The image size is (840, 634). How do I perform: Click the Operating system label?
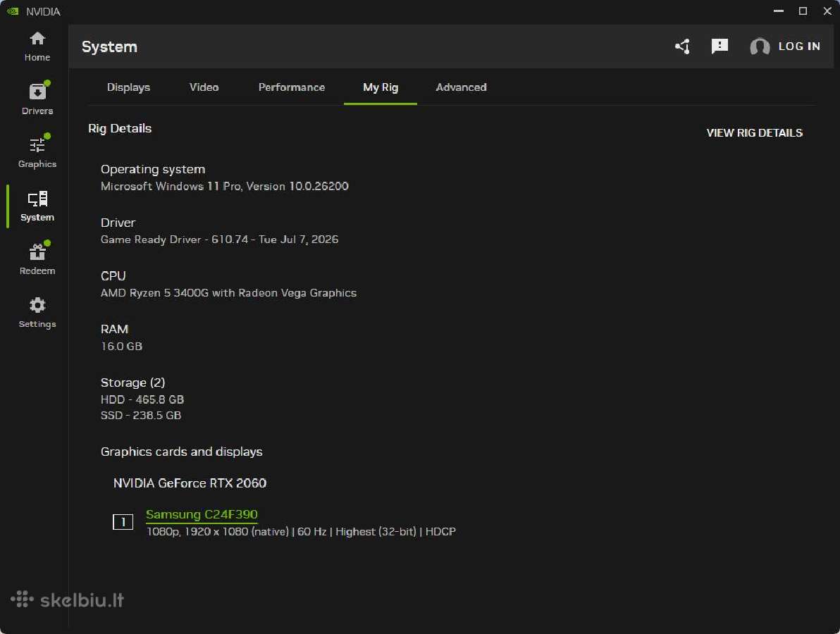point(153,169)
